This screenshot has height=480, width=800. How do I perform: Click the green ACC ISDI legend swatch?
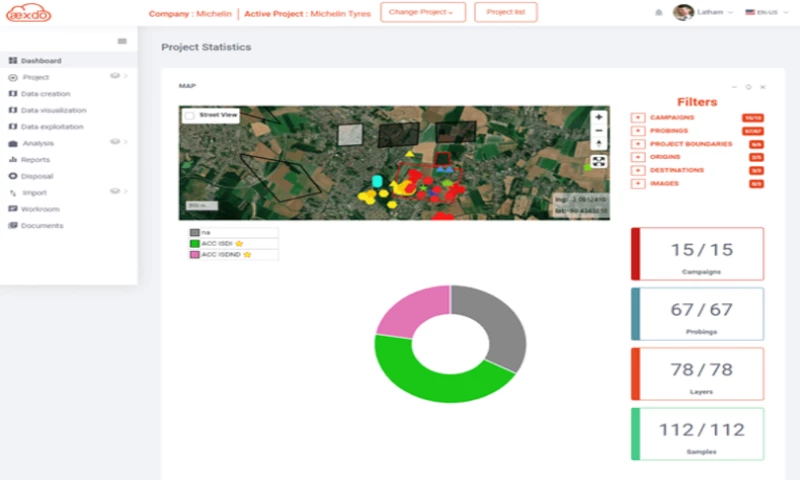pyautogui.click(x=194, y=243)
